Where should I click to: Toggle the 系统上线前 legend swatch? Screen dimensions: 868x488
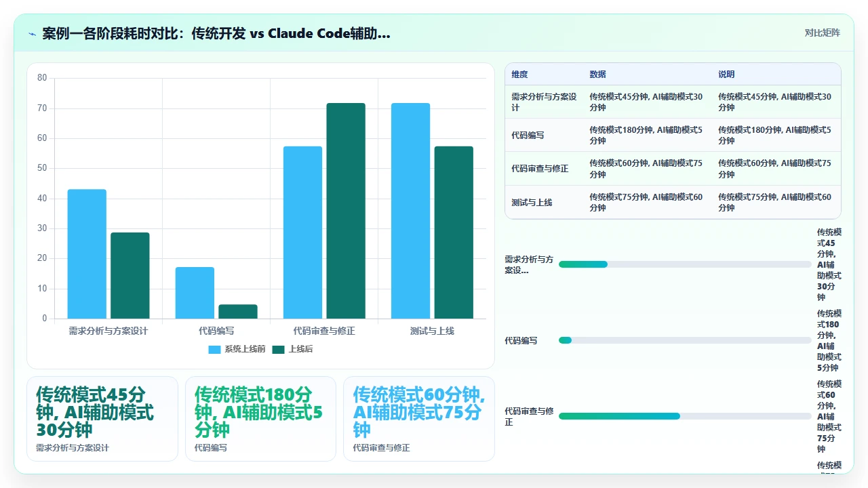click(x=214, y=350)
